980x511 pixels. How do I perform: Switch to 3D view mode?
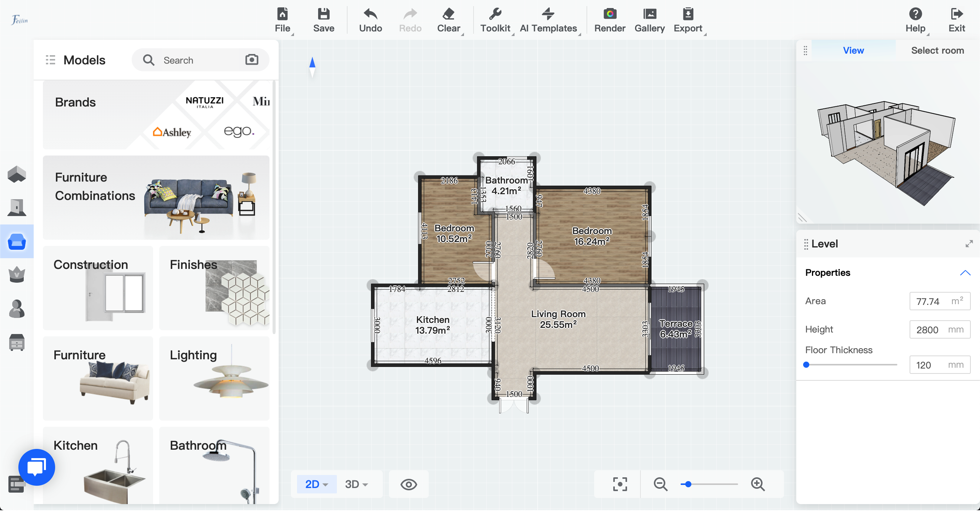[356, 484]
